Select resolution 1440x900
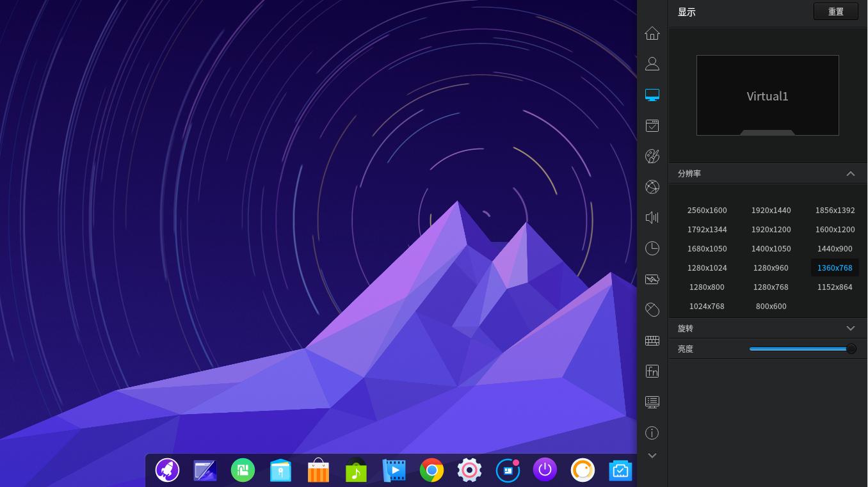The height and width of the screenshot is (487, 868). click(x=835, y=248)
